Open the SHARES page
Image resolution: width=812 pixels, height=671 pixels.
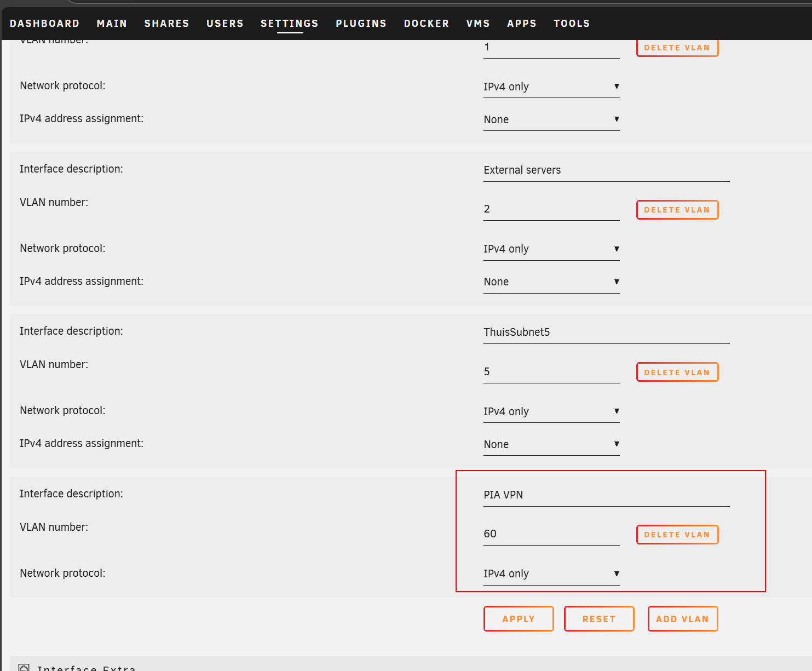coord(166,24)
